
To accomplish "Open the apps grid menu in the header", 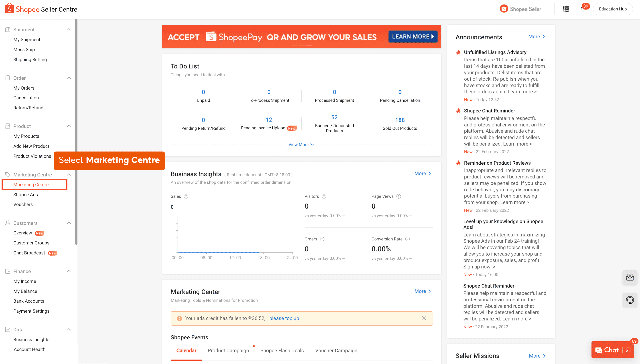I will pos(566,9).
